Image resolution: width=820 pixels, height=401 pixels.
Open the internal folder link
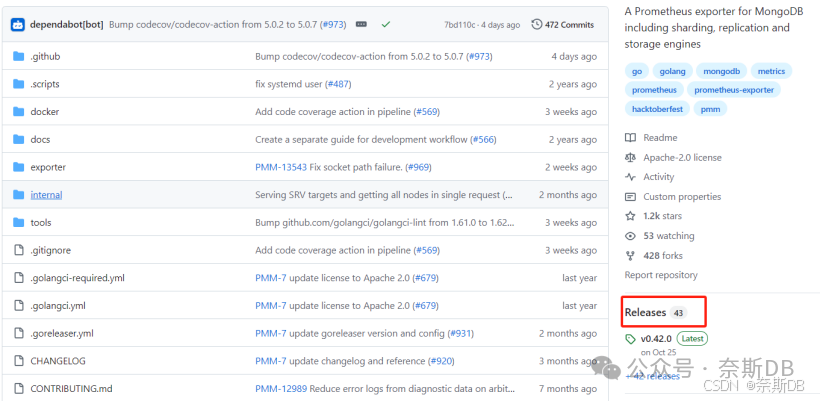coord(46,194)
